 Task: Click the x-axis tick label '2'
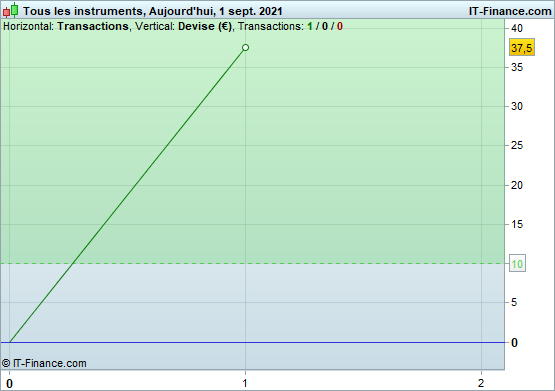pos(481,383)
